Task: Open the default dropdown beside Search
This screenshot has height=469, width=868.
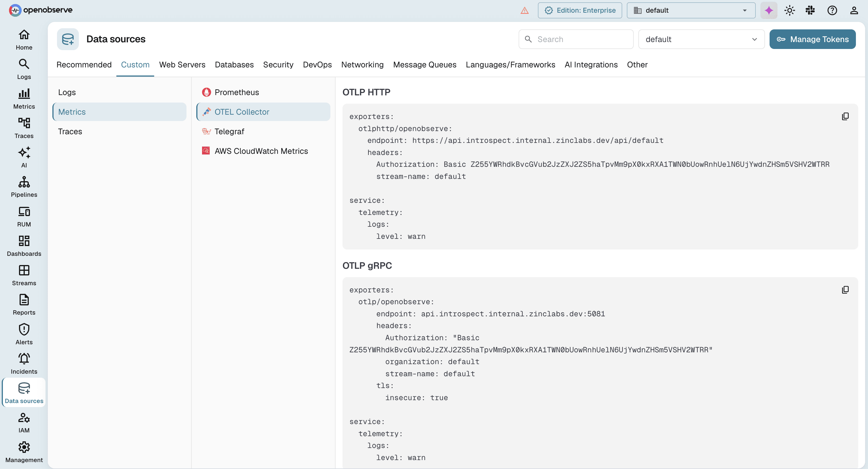Action: [x=701, y=39]
